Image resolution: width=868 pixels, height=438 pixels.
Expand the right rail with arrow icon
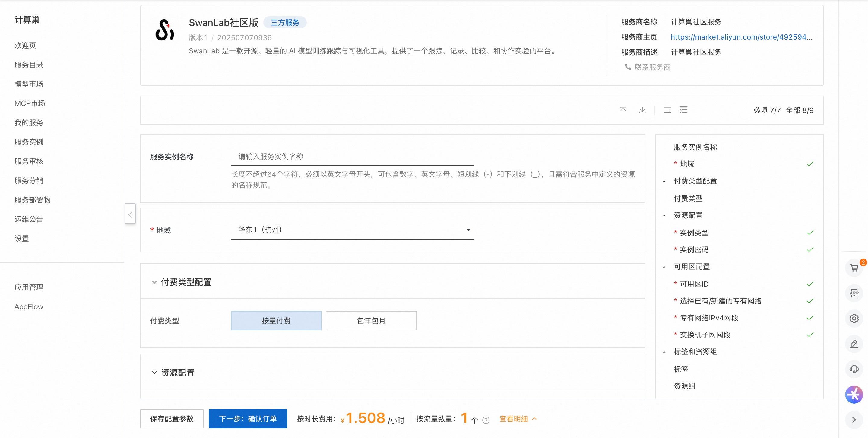pos(854,420)
